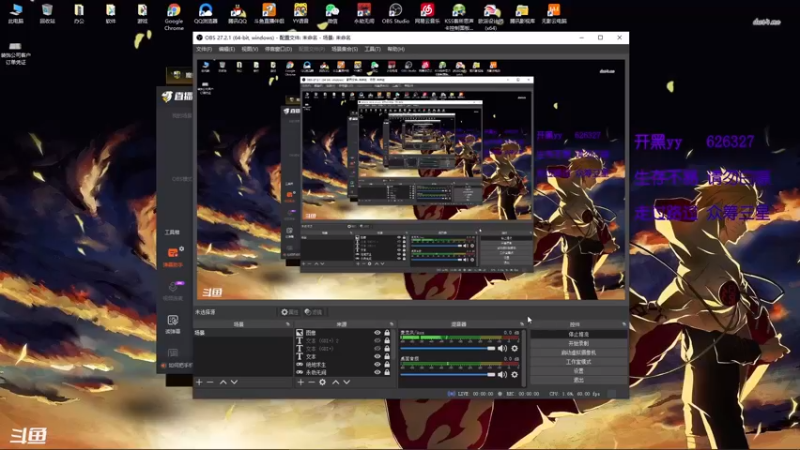The image size is (800, 450).
Task: Move scene down with the arrow
Action: click(234, 382)
